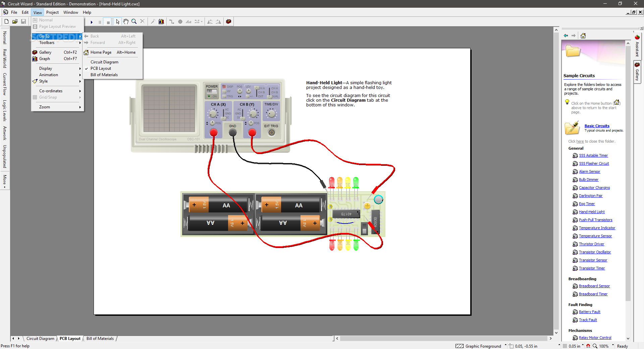Select the Current Flow style side tab
644x349 pixels.
[x=5, y=84]
